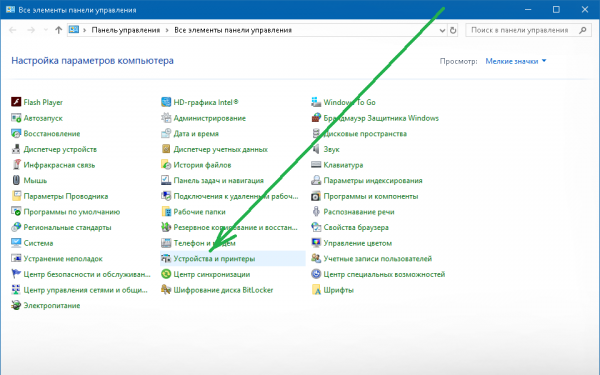Click the HD-графика Intel icon

coord(166,102)
